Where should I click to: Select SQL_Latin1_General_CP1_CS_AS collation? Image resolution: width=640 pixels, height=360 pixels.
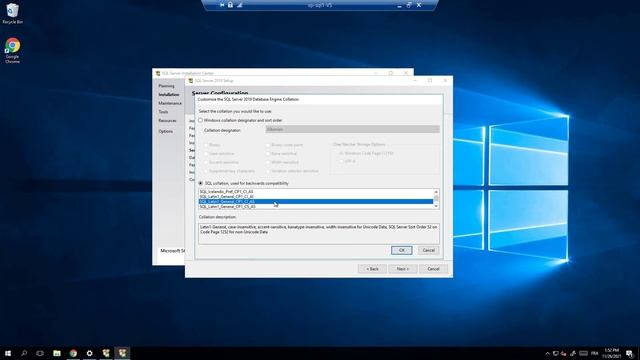tap(316, 207)
